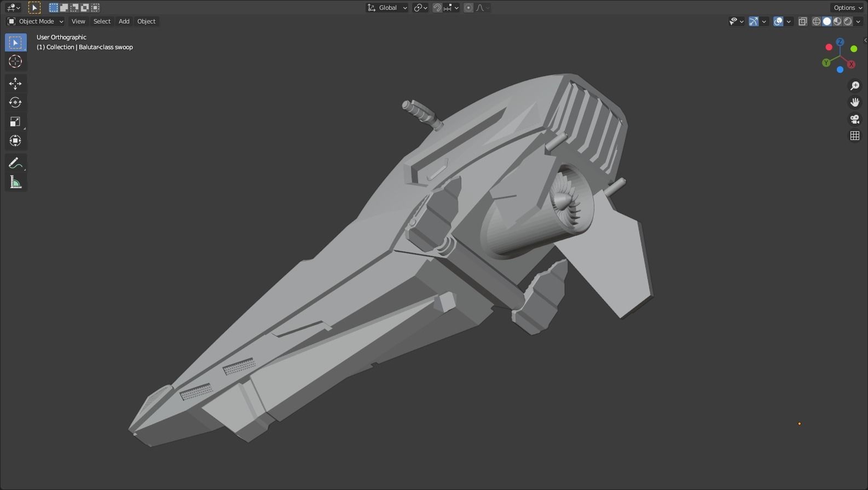The width and height of the screenshot is (868, 490).
Task: Toggle viewport gizmos display
Action: click(x=754, y=21)
